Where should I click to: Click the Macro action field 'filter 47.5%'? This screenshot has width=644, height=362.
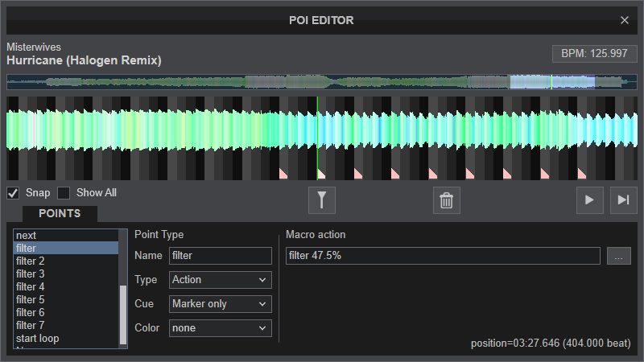[443, 256]
